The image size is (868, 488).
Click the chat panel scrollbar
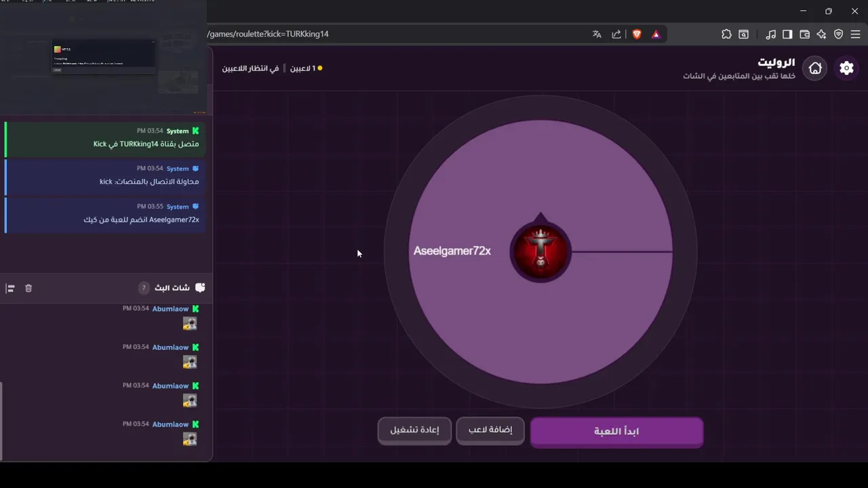pos(1,420)
